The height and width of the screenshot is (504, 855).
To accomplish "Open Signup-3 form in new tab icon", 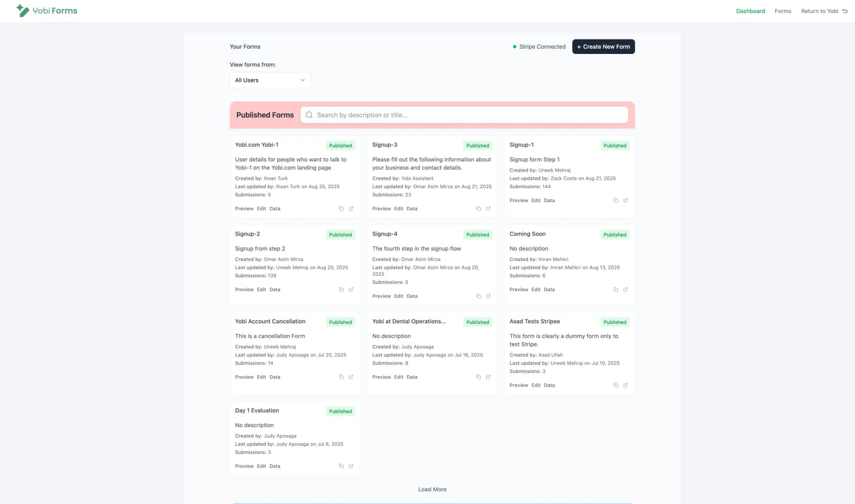I will point(488,209).
